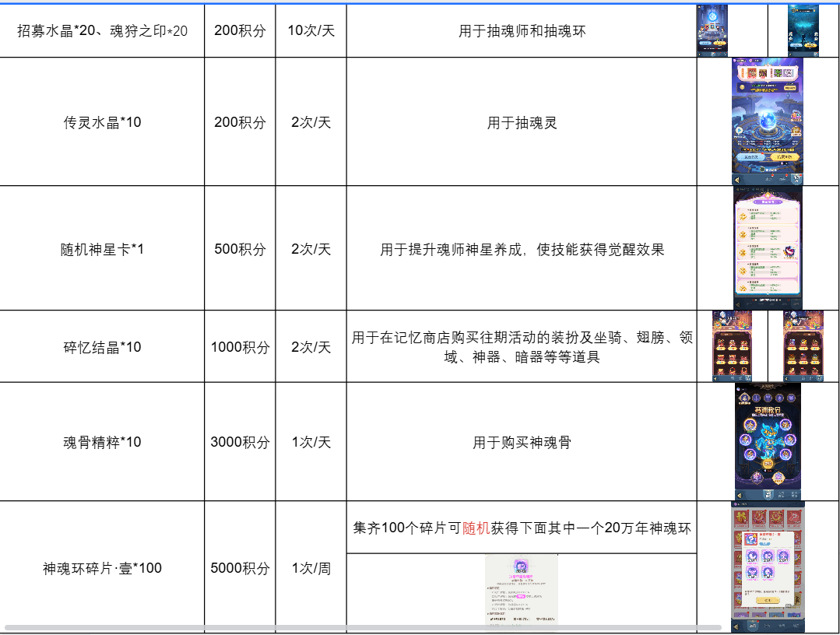This screenshot has height=635, width=840.
Task: Click '2次/天' in 随机神星卡 row
Action: (311, 250)
